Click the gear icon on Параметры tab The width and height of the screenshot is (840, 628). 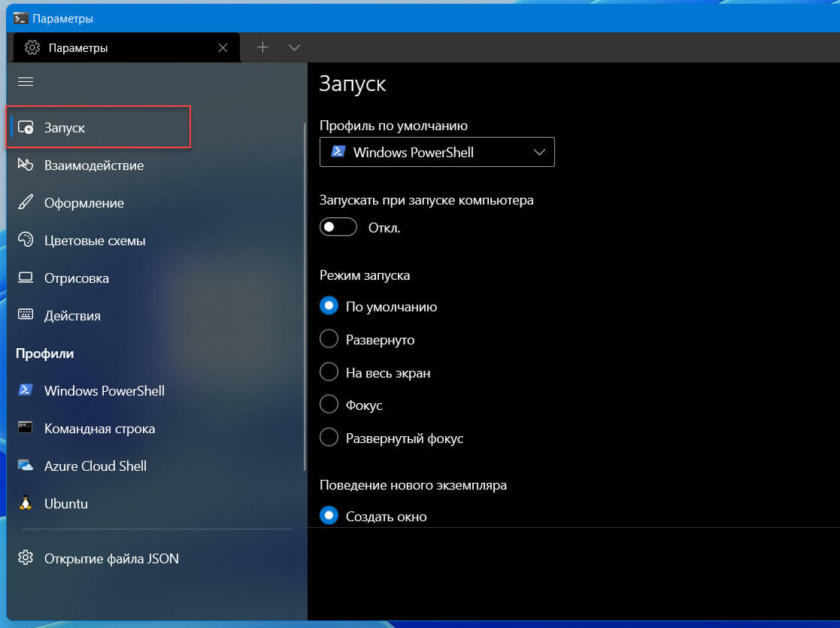pyautogui.click(x=32, y=47)
